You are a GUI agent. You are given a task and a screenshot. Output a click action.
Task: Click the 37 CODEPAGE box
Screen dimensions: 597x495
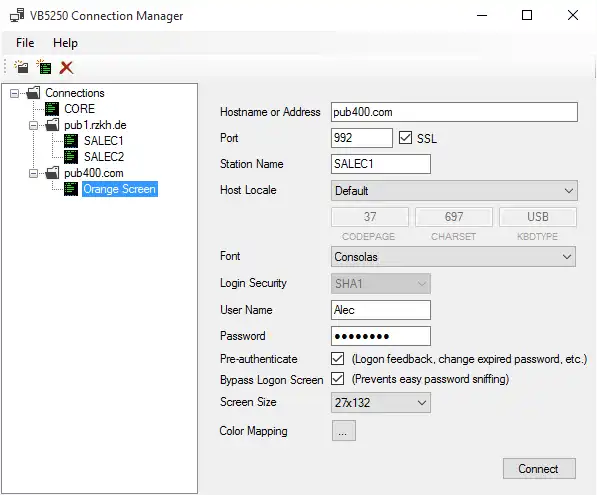pos(370,217)
